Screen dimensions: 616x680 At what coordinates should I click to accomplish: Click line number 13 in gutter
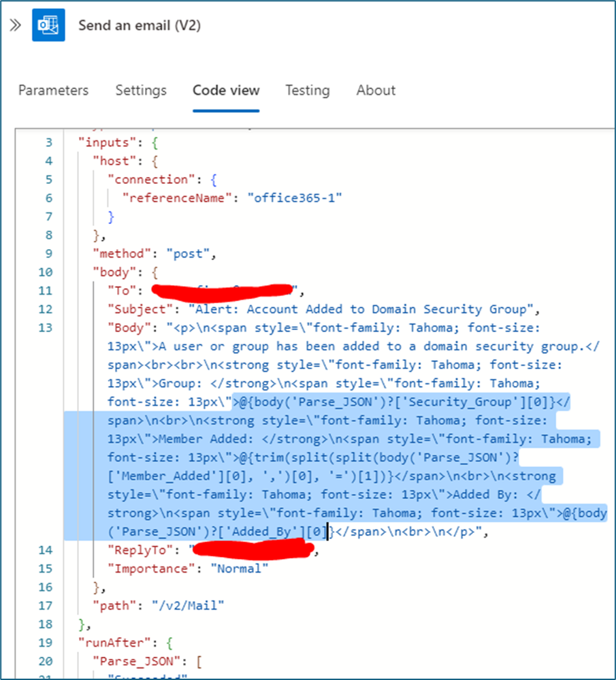tap(46, 328)
